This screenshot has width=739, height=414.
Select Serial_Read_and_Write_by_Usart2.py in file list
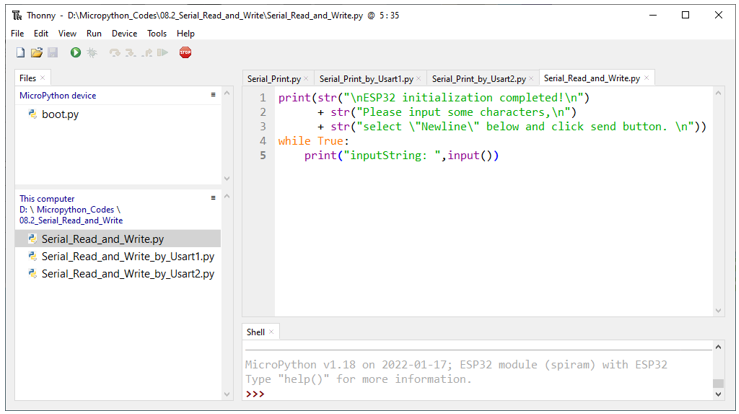(128, 274)
